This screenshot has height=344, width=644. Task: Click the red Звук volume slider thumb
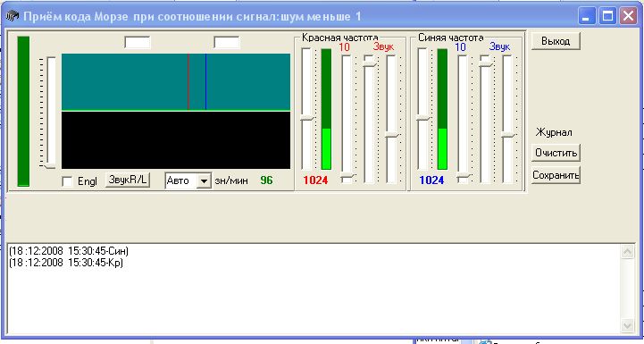(x=392, y=135)
